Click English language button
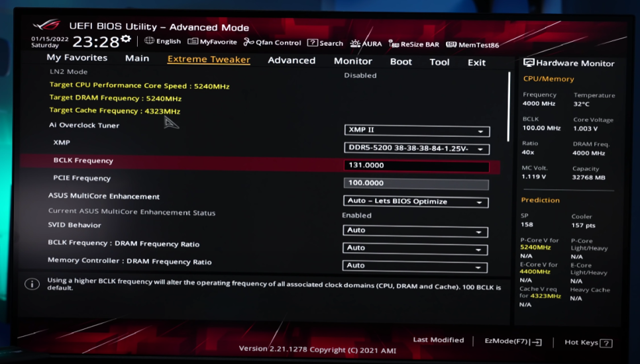640x364 pixels. coord(168,41)
